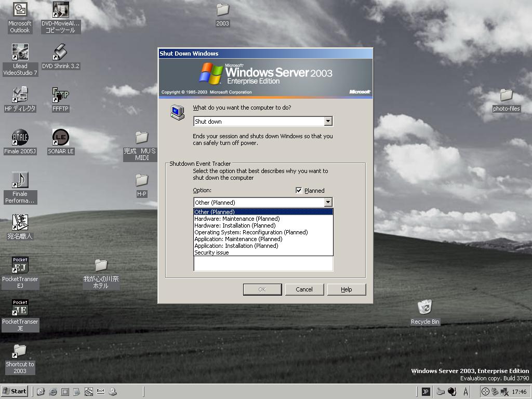Open the 'What do you want the computer to do' dropdown

(263, 121)
